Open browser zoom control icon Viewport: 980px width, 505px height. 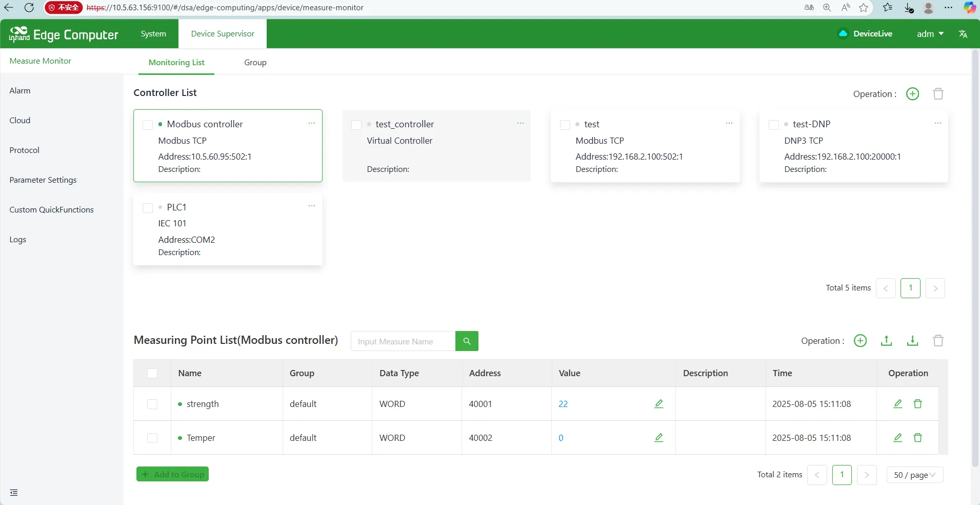click(827, 8)
